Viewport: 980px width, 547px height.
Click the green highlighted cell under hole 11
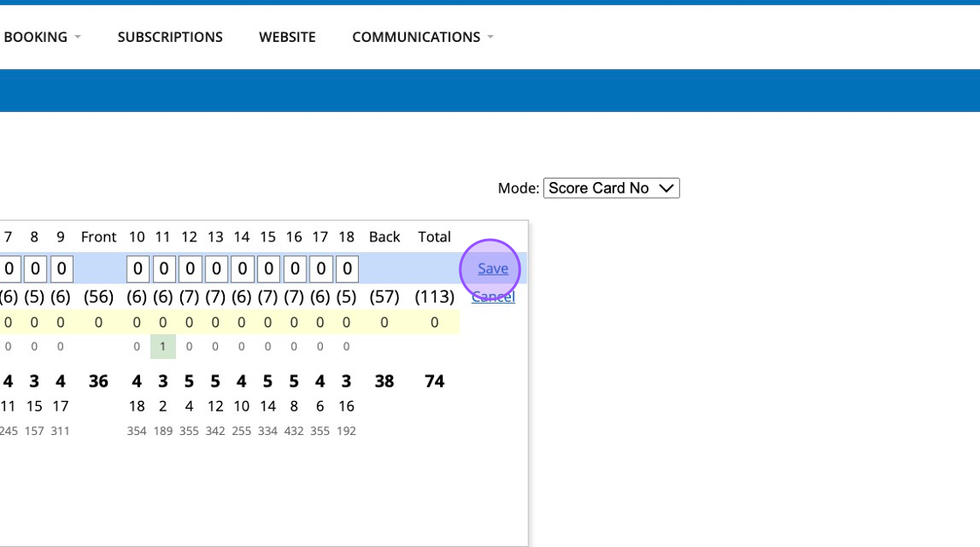pyautogui.click(x=163, y=347)
